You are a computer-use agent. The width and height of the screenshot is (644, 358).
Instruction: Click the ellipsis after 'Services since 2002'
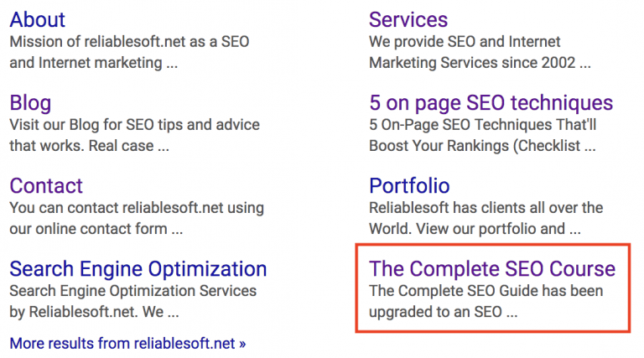click(x=585, y=63)
